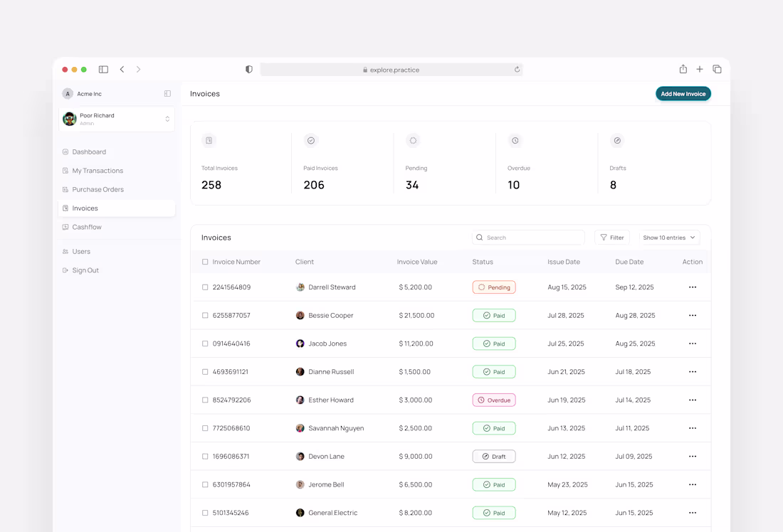Open actions menu for Jacob Jones invoice

pyautogui.click(x=692, y=344)
